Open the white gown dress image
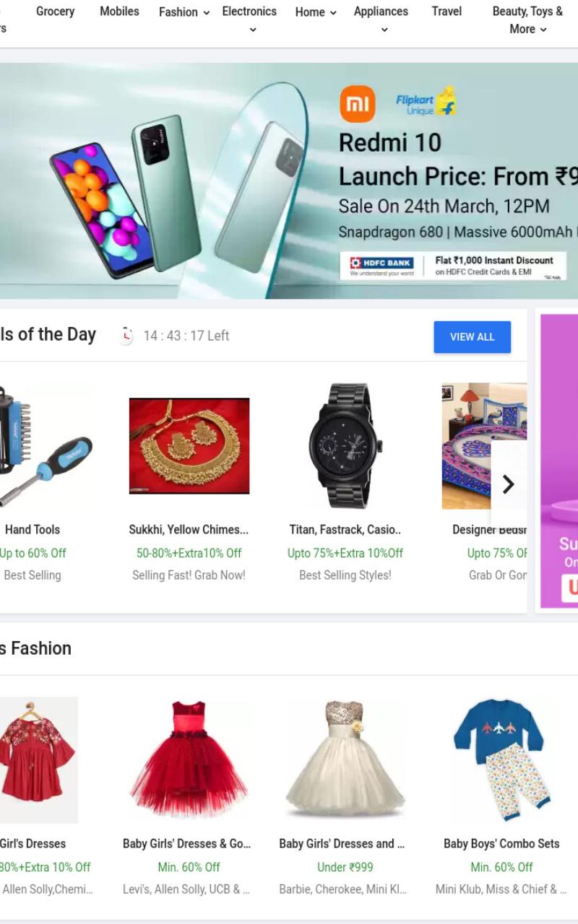The height and width of the screenshot is (924, 578). pos(345,758)
